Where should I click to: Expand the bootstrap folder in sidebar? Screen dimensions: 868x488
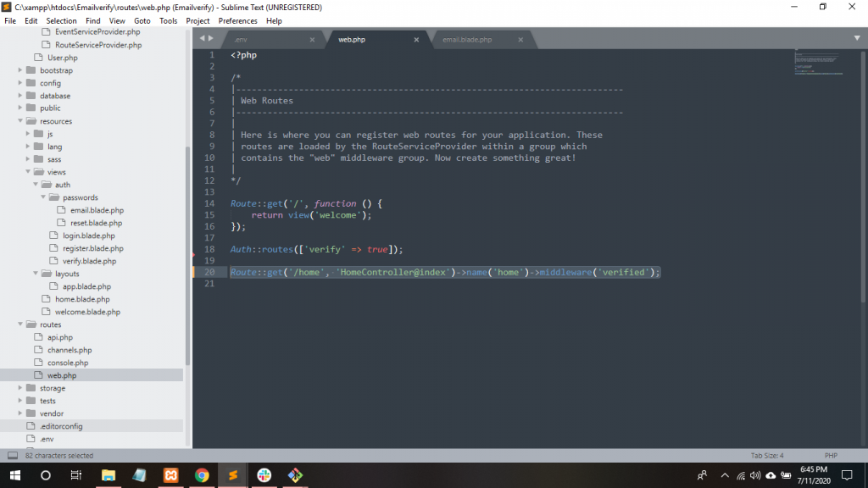click(20, 70)
